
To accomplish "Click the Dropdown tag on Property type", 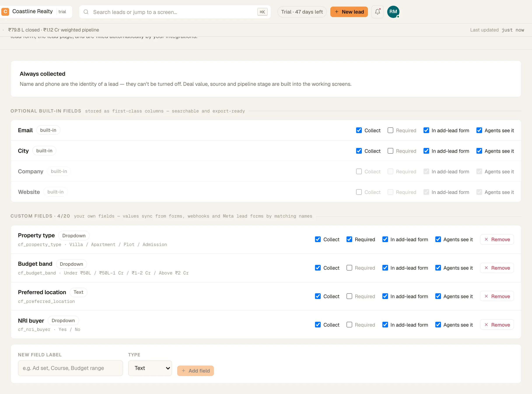I will [x=74, y=235].
